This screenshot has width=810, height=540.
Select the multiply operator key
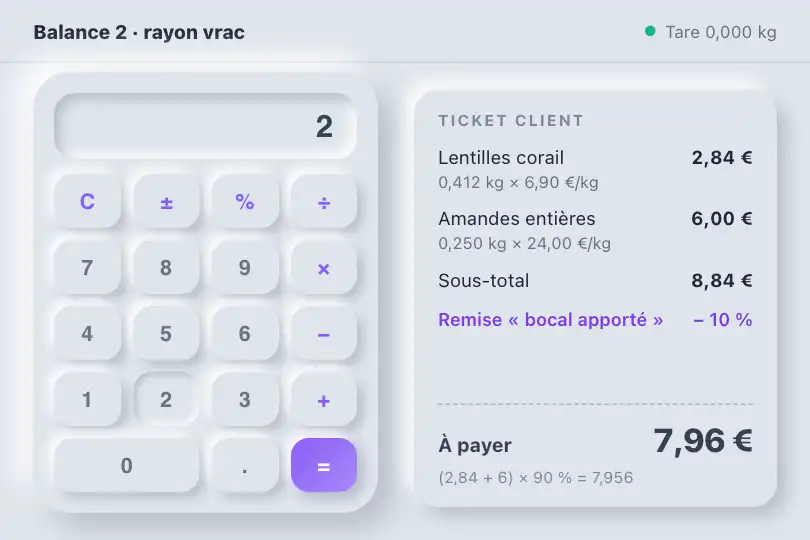point(323,268)
